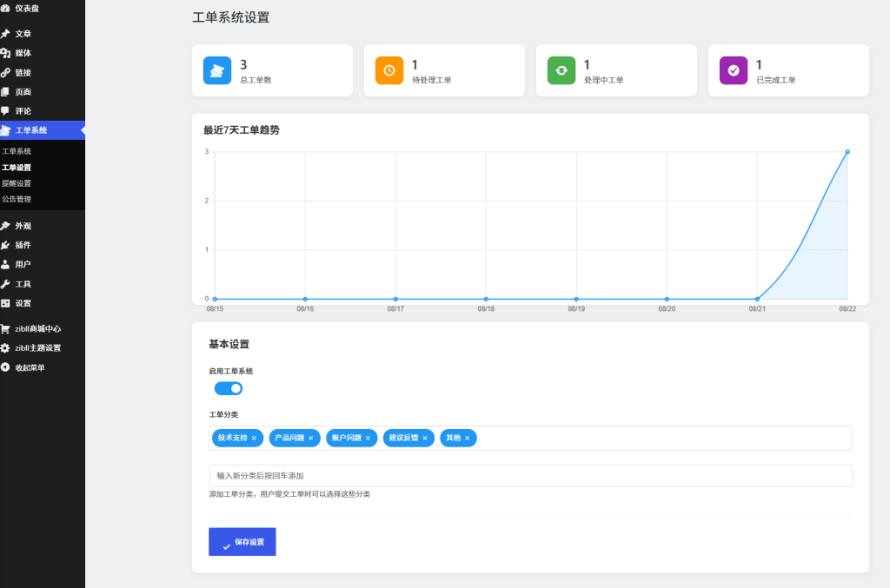Click the new category input field
The width and height of the screenshot is (890, 588).
[531, 476]
